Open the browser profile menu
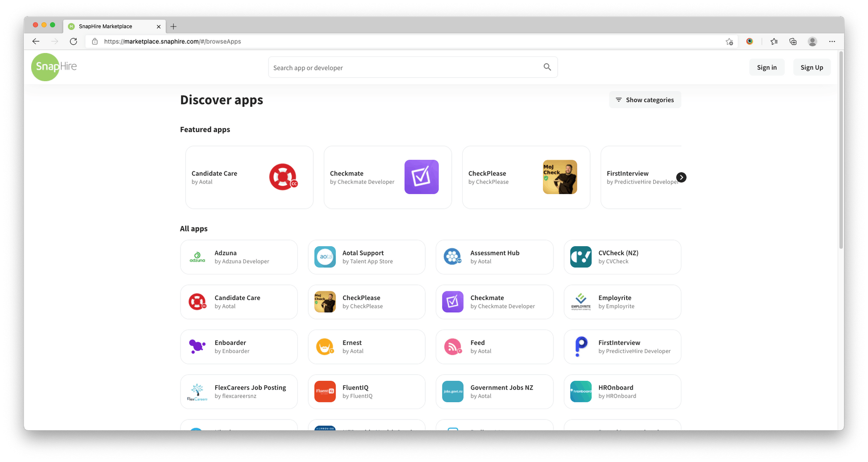 pos(812,41)
